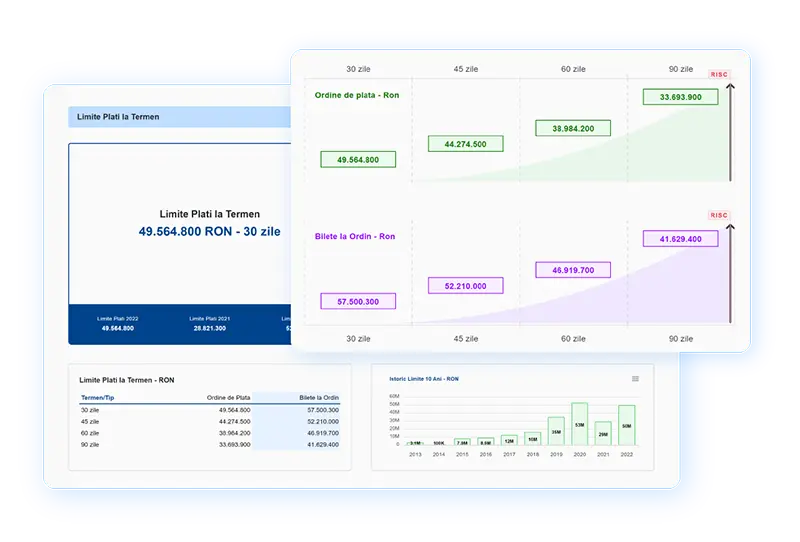Select the 2022 bar in history chart
Viewport: 800px width, 542px height.
click(x=627, y=425)
